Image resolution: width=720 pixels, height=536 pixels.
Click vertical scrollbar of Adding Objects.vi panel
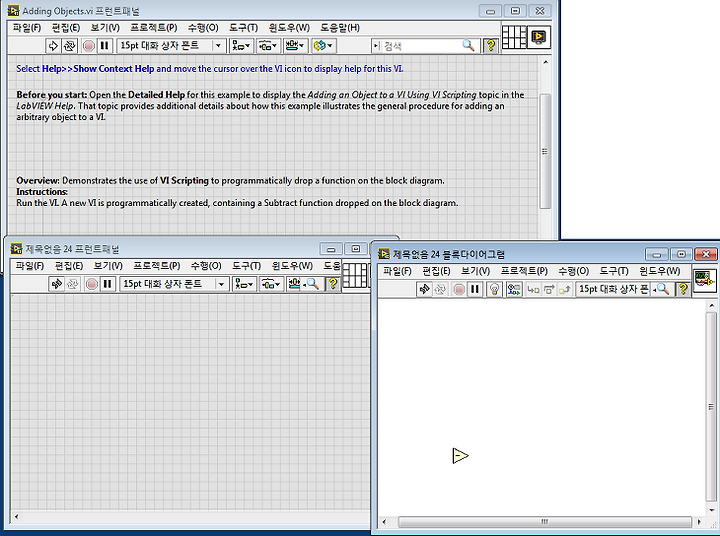(545, 151)
